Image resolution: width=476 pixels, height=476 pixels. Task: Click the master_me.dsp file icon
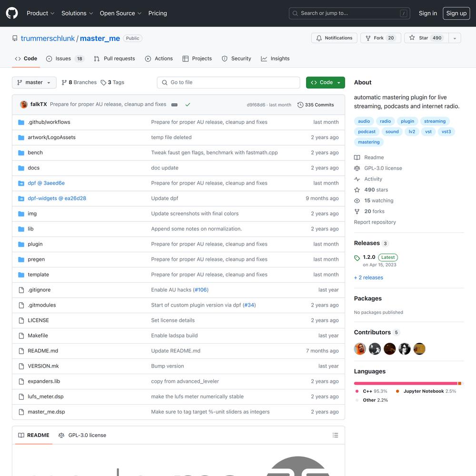(21, 412)
